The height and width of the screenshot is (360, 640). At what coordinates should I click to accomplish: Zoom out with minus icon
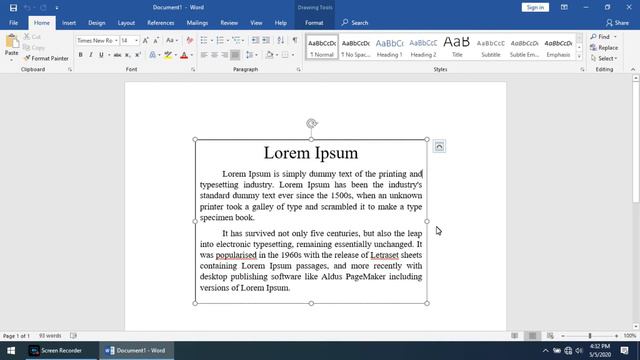click(563, 336)
